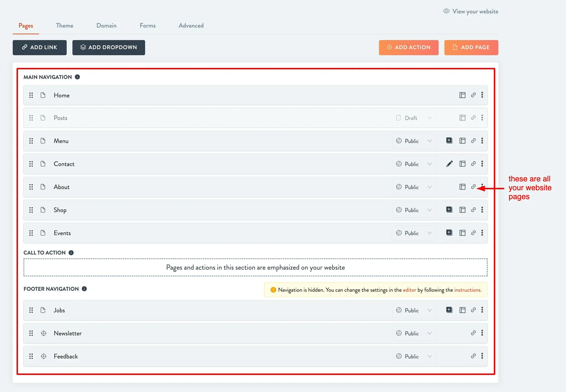
Task: Switch to the Domain tab
Action: click(106, 25)
